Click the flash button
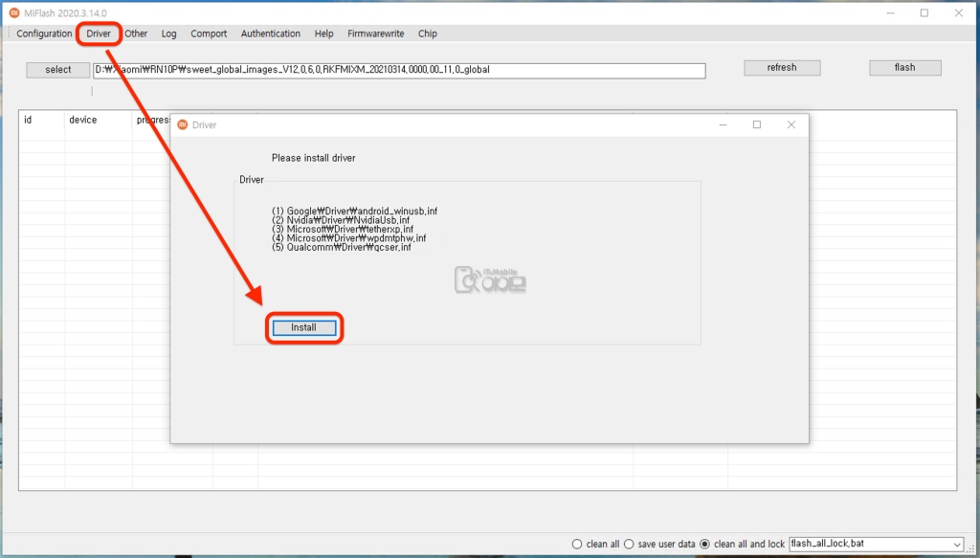This screenshot has width=980, height=558. click(905, 68)
